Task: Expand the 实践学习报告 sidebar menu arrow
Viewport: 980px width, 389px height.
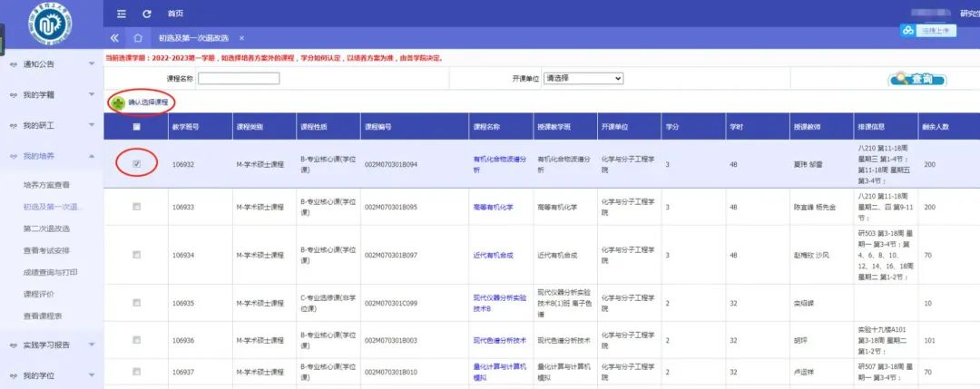Action: 92,344
